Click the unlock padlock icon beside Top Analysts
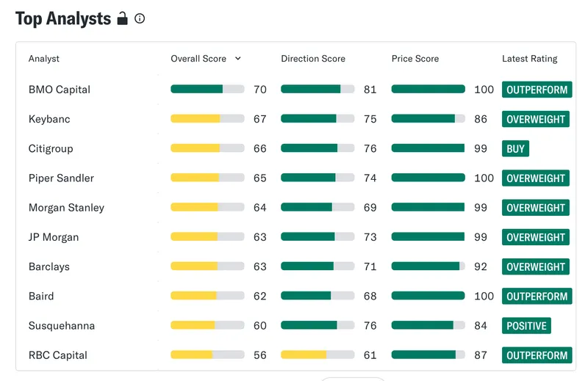The image size is (588, 381). (x=122, y=18)
